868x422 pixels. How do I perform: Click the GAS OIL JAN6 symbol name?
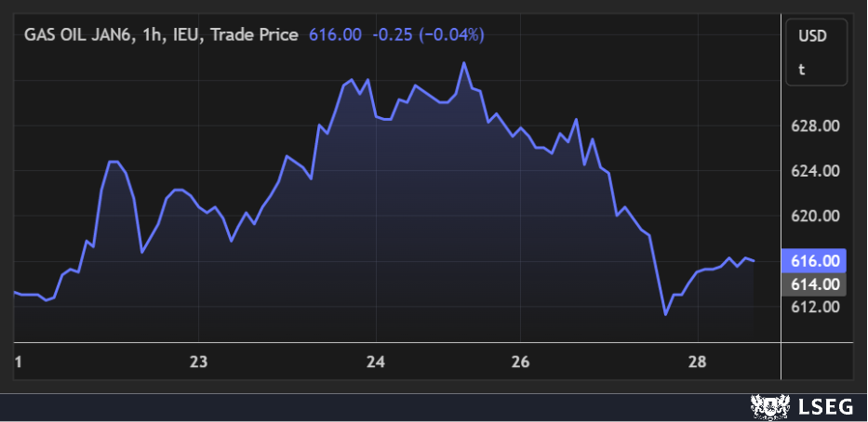pyautogui.click(x=78, y=34)
